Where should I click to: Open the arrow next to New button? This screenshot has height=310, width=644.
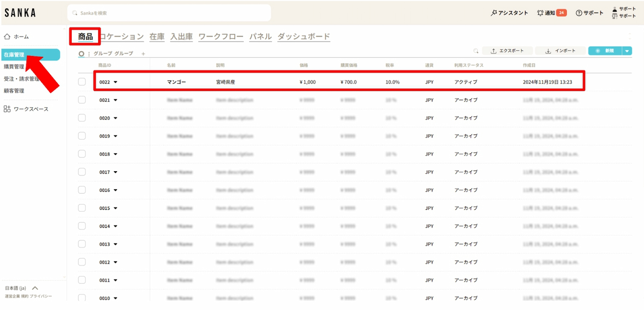pyautogui.click(x=627, y=51)
